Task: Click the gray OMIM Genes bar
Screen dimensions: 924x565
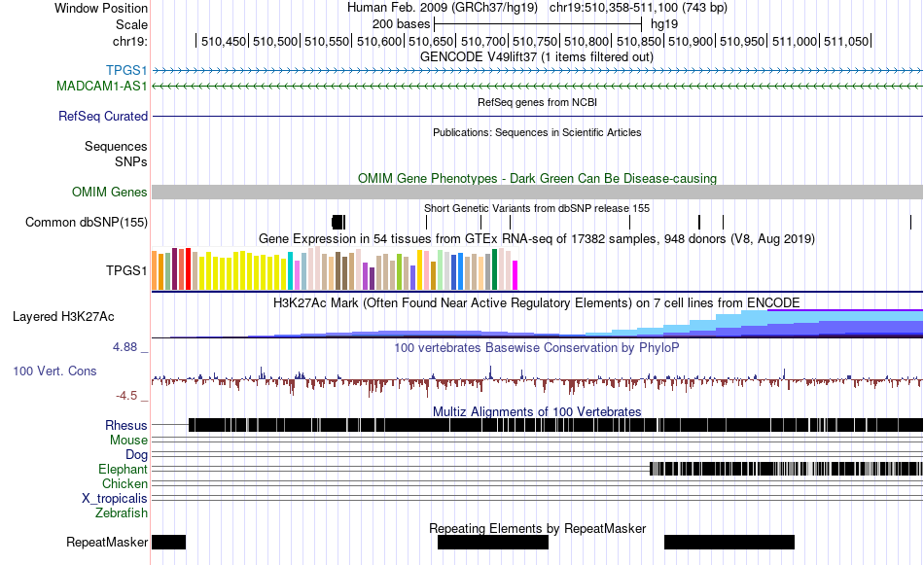Action: click(x=538, y=193)
